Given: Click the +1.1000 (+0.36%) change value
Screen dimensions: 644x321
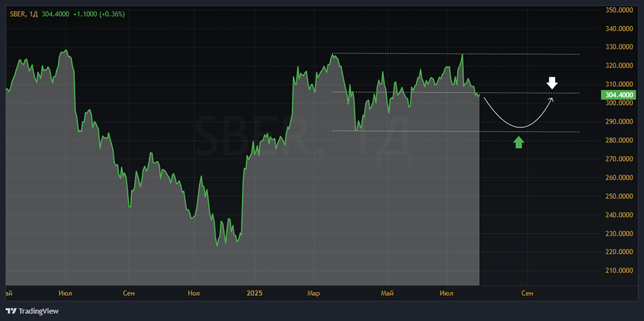Looking at the screenshot, I should tap(97, 14).
